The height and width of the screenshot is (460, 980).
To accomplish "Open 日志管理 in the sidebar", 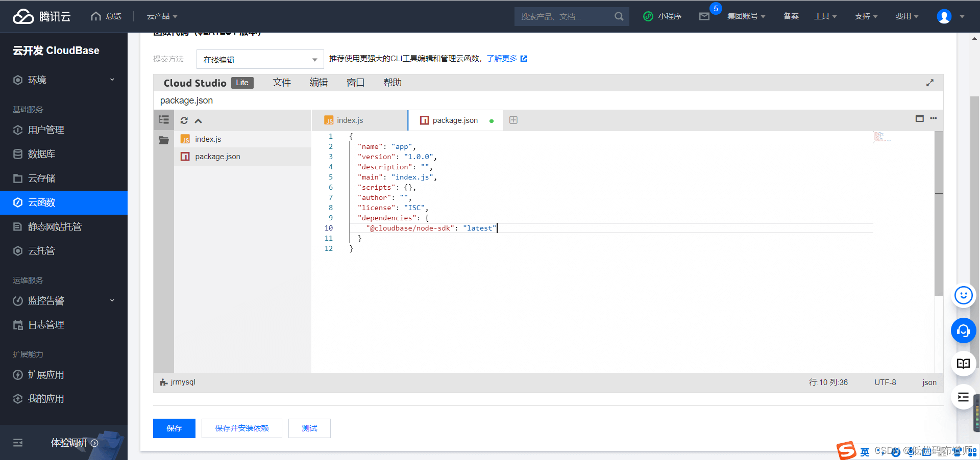I will tap(64, 325).
